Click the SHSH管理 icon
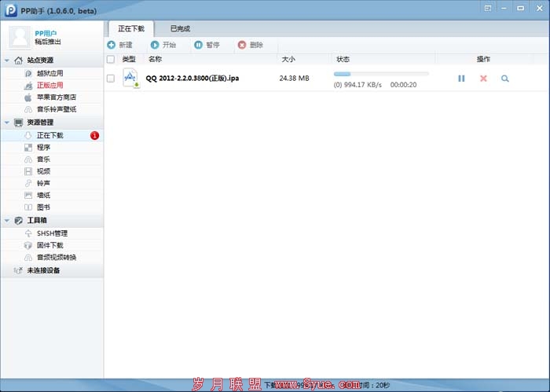550x392 pixels. pos(28,233)
